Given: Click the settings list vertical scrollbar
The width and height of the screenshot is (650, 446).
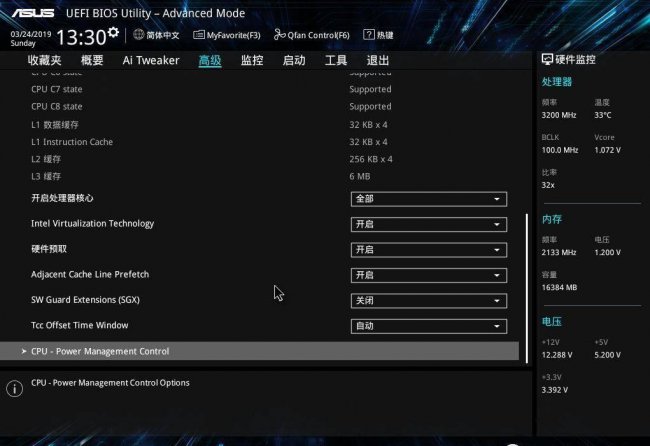Looking at the screenshot, I should [527, 288].
